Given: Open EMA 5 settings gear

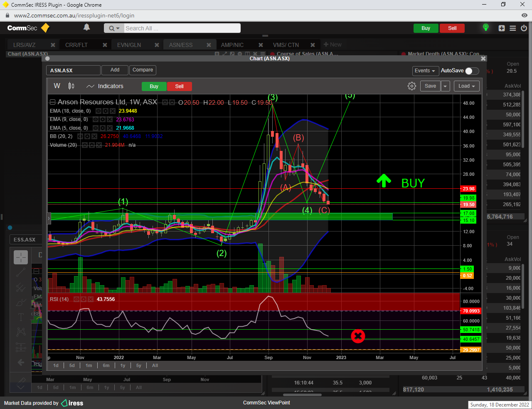Looking at the screenshot, I should click(x=103, y=128).
